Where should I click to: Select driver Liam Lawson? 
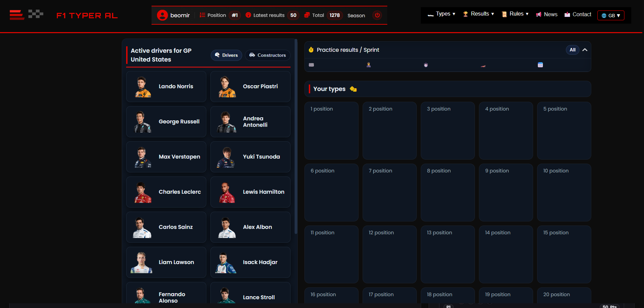point(166,262)
